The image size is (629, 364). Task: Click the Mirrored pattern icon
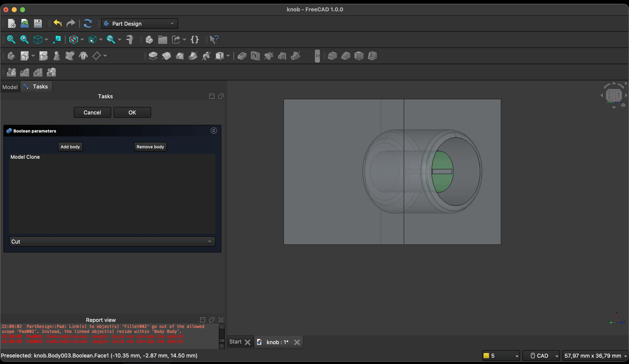point(11,72)
